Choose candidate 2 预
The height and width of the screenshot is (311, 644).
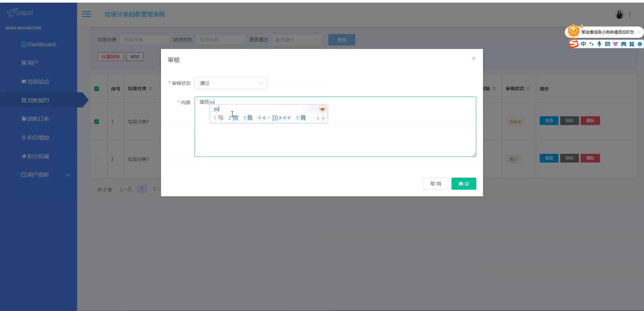coord(233,118)
